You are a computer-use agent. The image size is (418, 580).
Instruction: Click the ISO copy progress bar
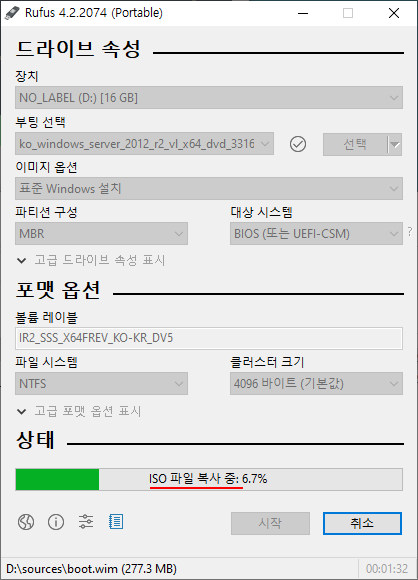(209, 479)
